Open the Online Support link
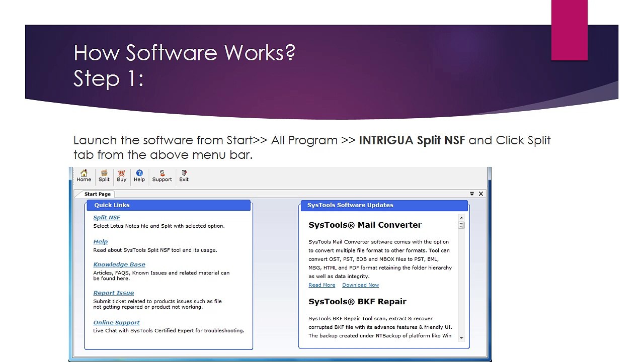 point(116,323)
